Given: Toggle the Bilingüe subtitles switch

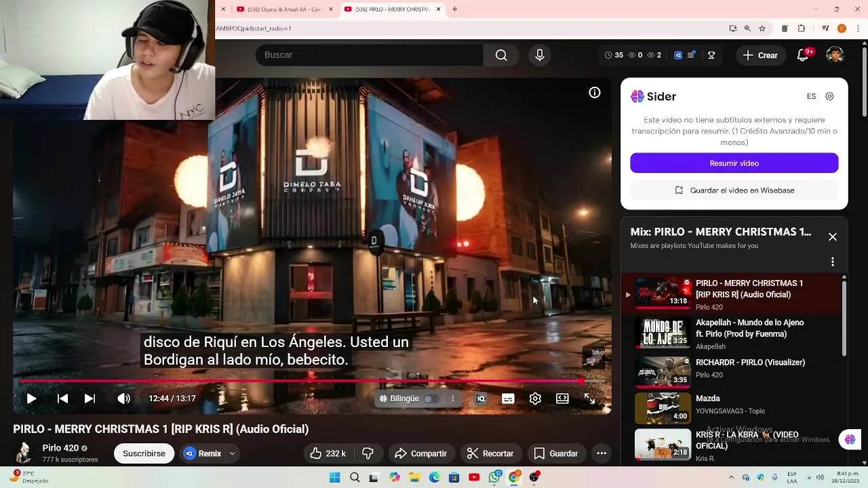Looking at the screenshot, I should (x=431, y=399).
